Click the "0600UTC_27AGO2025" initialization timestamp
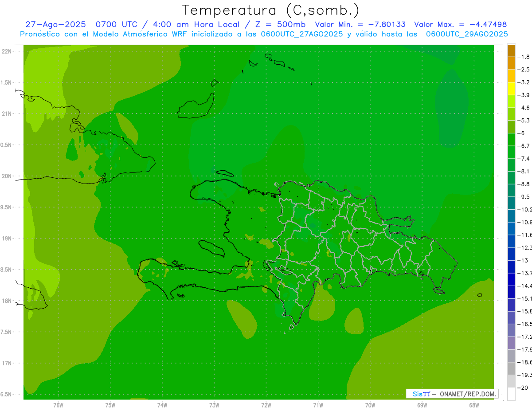Screen dimensions: 532x411 (302, 34)
